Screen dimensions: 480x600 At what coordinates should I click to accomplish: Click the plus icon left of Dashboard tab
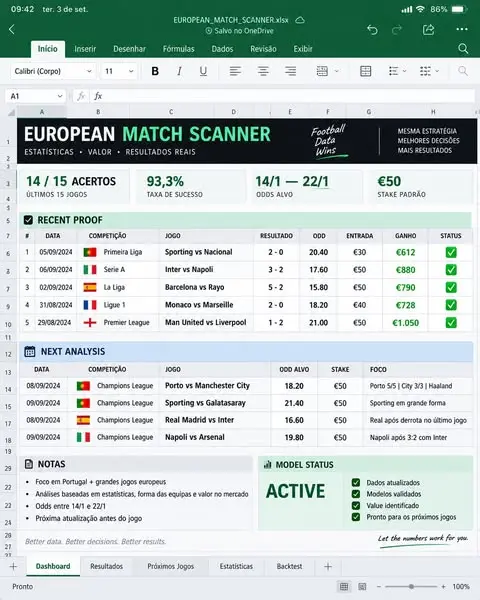[x=13, y=566]
